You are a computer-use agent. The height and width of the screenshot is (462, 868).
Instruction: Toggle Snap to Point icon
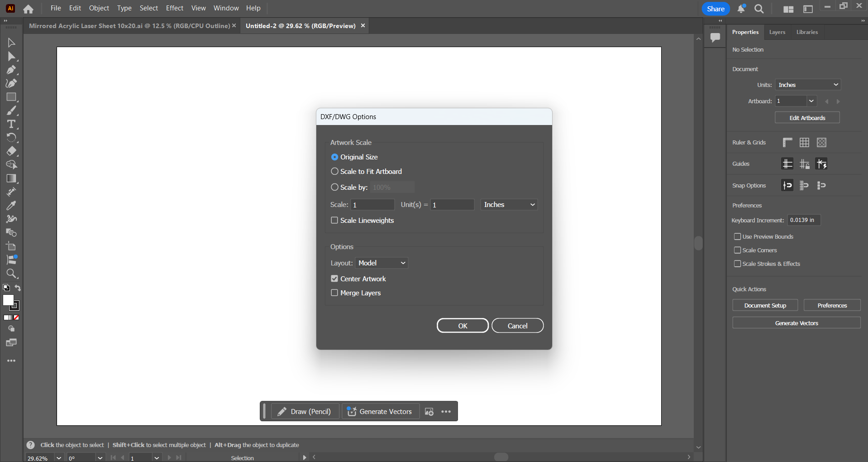pyautogui.click(x=787, y=185)
